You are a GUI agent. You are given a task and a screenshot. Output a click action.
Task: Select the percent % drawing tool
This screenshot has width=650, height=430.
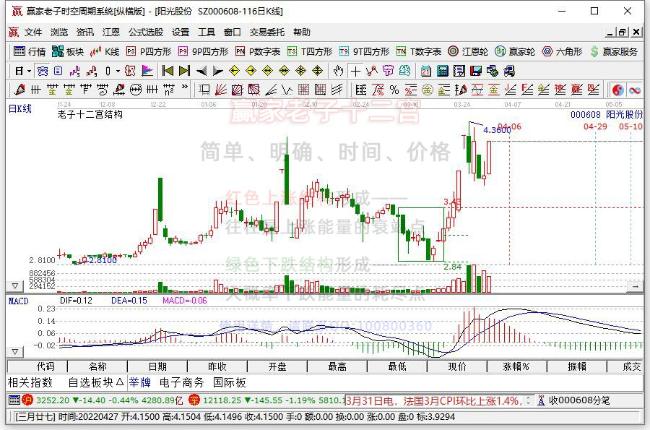[394, 89]
